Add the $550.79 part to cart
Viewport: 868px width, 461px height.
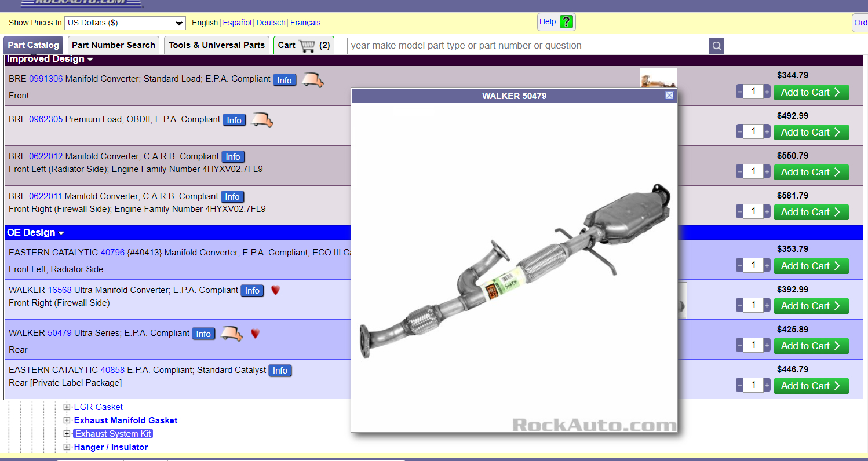tap(811, 172)
